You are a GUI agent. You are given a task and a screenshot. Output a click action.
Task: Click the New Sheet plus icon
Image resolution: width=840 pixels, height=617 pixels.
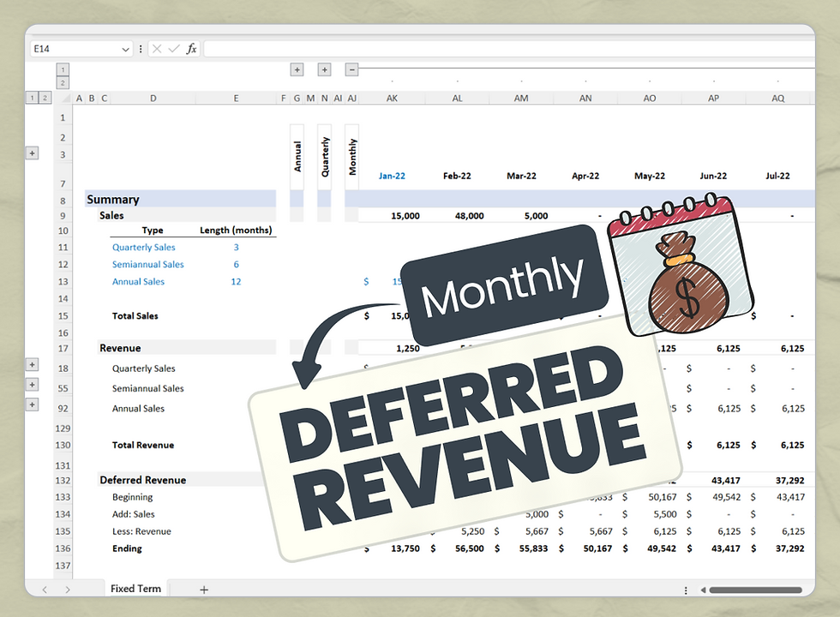coord(204,590)
